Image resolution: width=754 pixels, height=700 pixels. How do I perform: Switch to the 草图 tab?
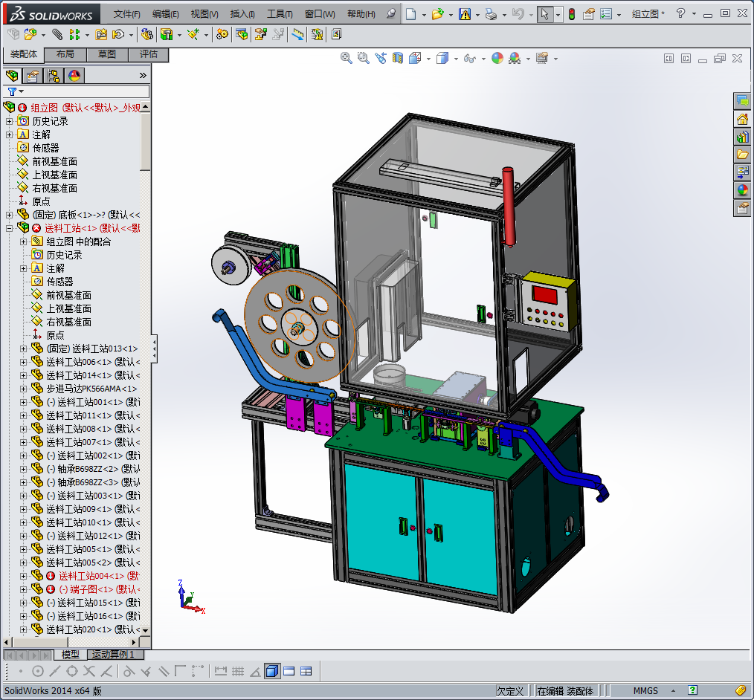pos(107,54)
